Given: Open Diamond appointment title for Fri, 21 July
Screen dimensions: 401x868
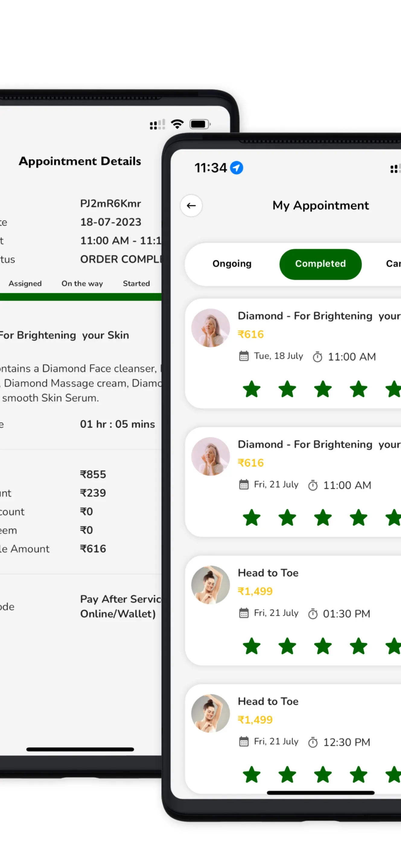Looking at the screenshot, I should (x=319, y=445).
